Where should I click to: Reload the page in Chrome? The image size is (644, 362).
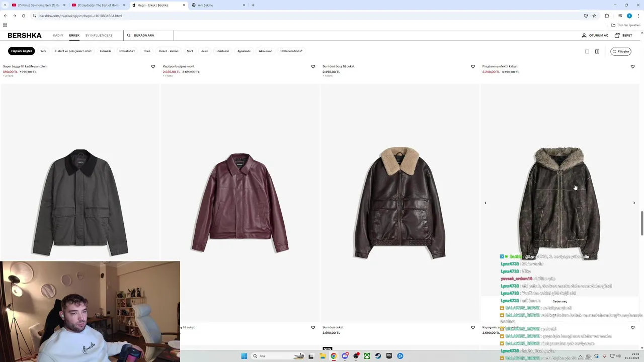(x=23, y=16)
